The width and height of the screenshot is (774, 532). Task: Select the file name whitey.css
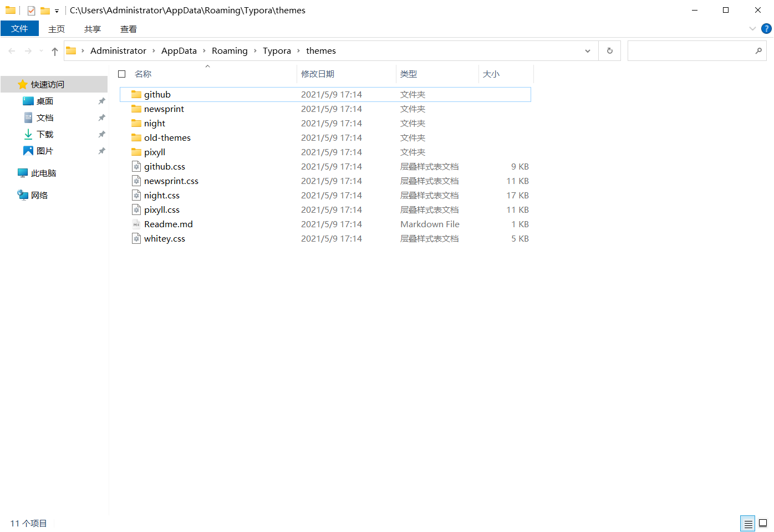165,238
